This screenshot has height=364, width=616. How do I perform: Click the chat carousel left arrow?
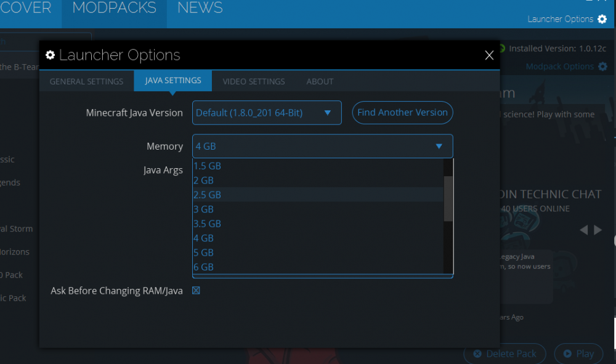584,230
